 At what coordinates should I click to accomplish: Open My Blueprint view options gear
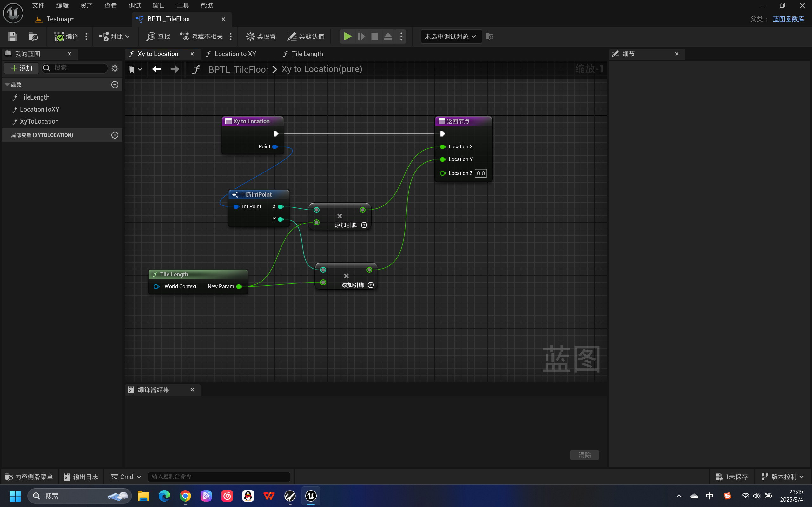[x=115, y=68]
